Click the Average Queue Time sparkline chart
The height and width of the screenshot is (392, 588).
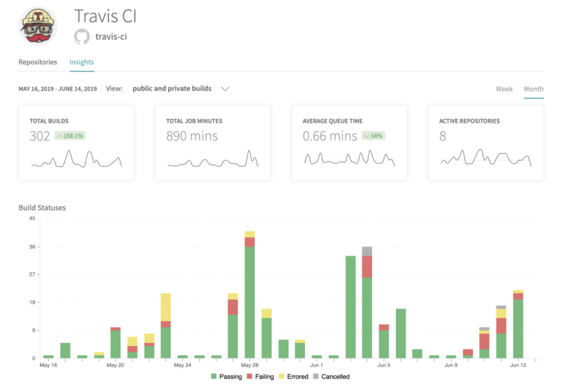coord(350,158)
